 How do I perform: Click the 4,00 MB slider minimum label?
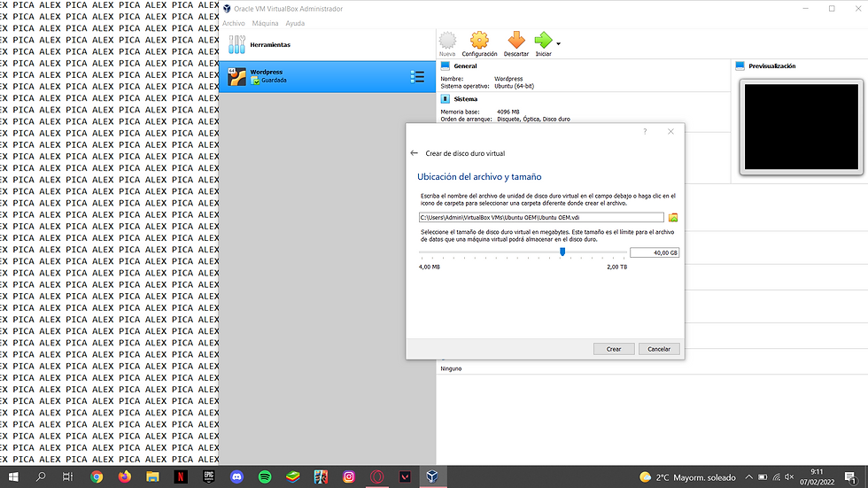click(430, 267)
